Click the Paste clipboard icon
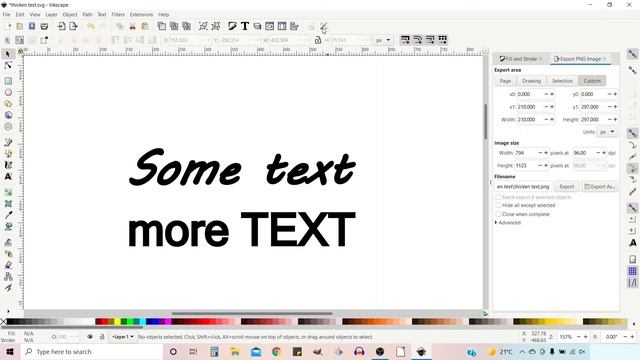Viewport: 640px width, 360px height. (144, 26)
